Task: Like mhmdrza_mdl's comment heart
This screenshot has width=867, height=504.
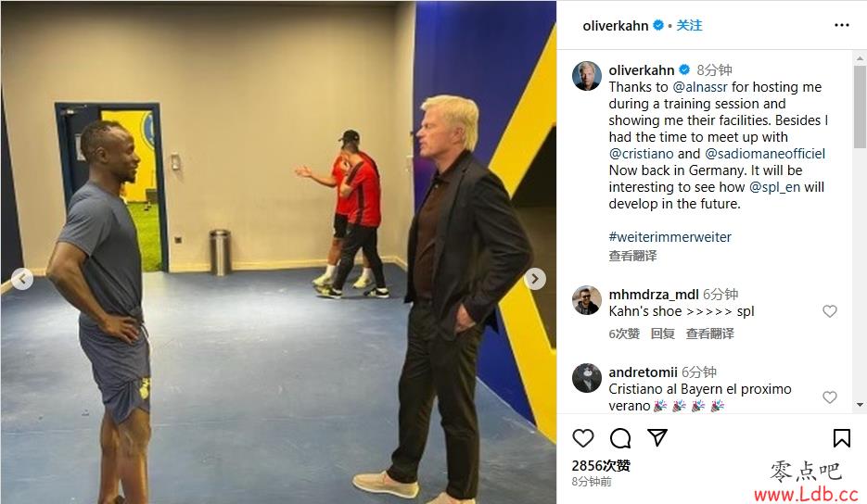Action: point(829,311)
